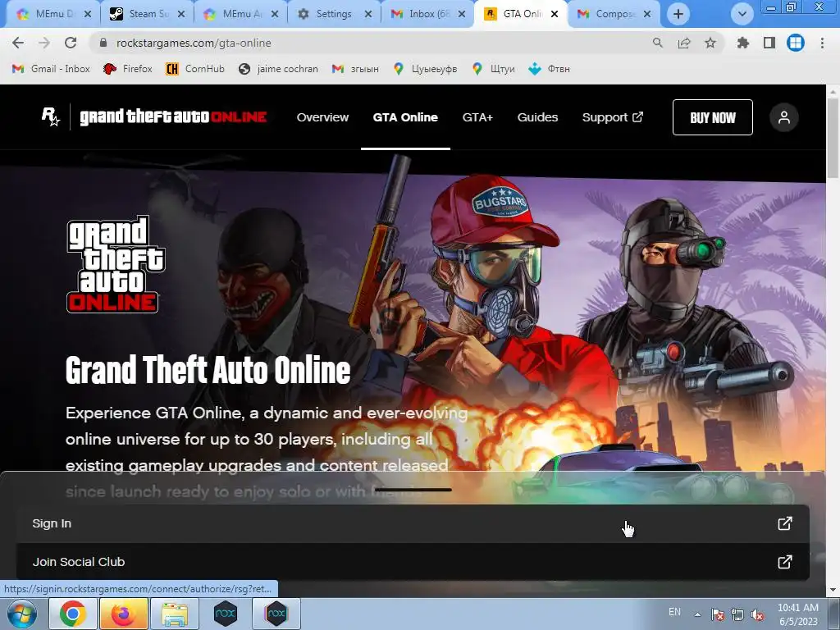Viewport: 840px width, 630px height.
Task: Click the scrollbar down arrow
Action: coord(833,591)
